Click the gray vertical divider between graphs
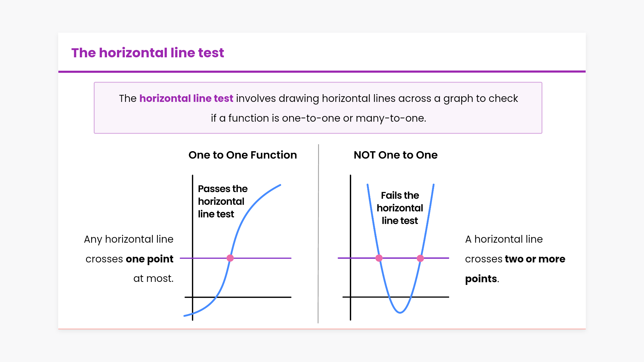 click(318, 235)
